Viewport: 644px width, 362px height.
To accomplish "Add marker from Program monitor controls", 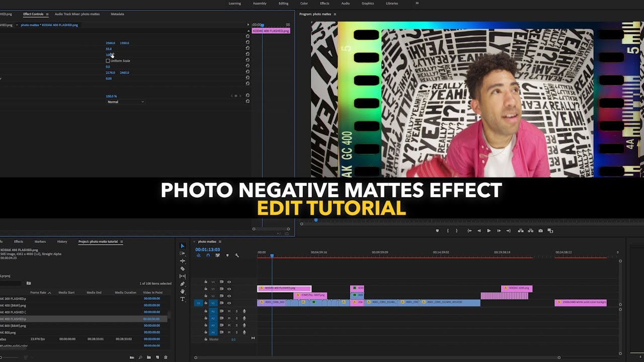I will click(437, 231).
